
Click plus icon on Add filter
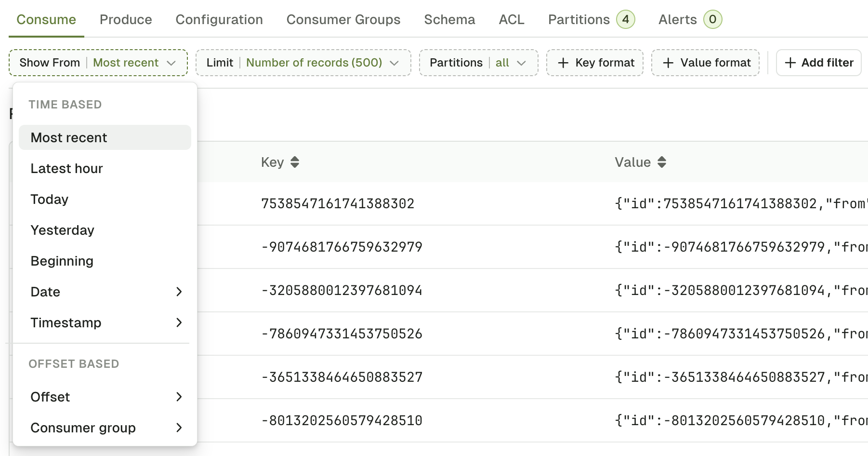(790, 63)
